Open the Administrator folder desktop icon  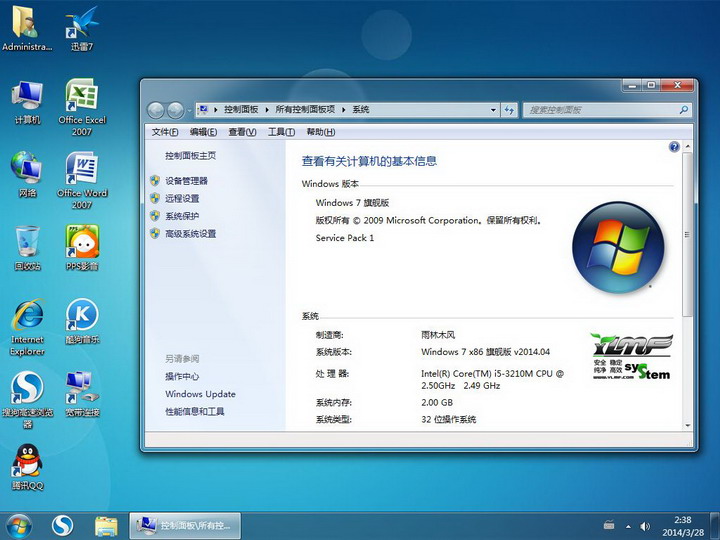point(27,28)
